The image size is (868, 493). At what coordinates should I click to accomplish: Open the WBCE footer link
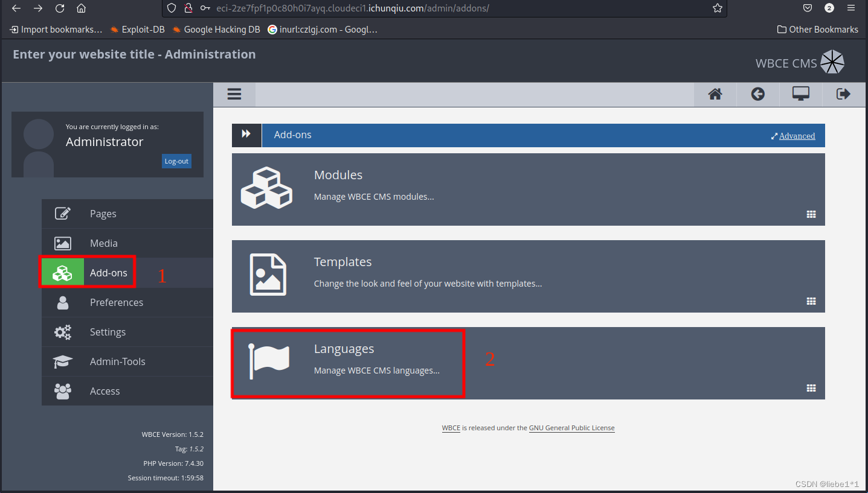click(451, 428)
